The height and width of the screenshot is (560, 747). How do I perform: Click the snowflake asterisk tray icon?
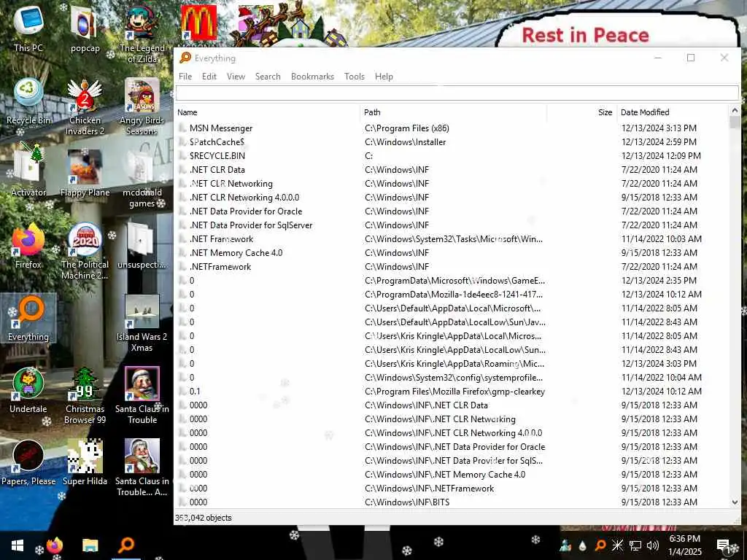(x=617, y=545)
